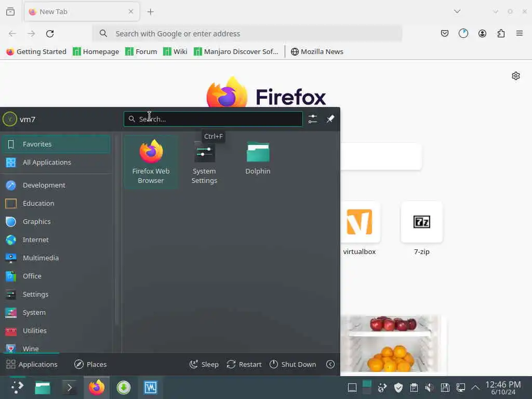Screen dimensions: 532x399
Task: Click the Restart button
Action: point(244,364)
